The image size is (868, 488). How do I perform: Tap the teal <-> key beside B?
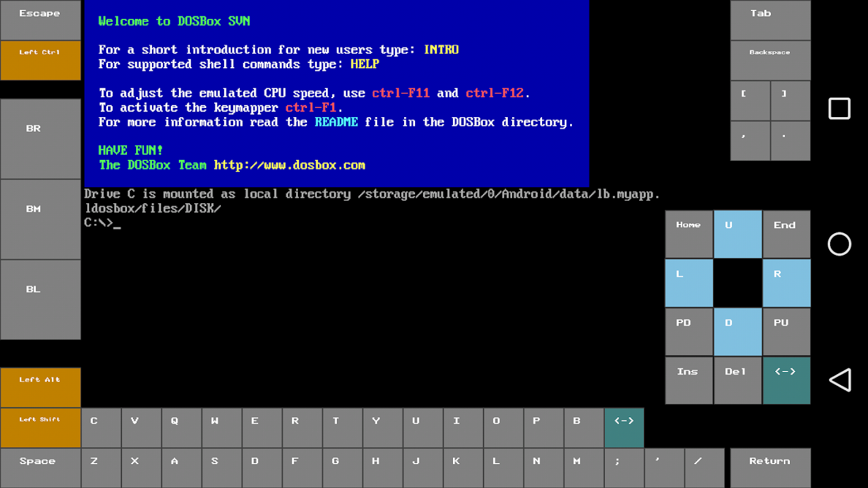coord(624,428)
